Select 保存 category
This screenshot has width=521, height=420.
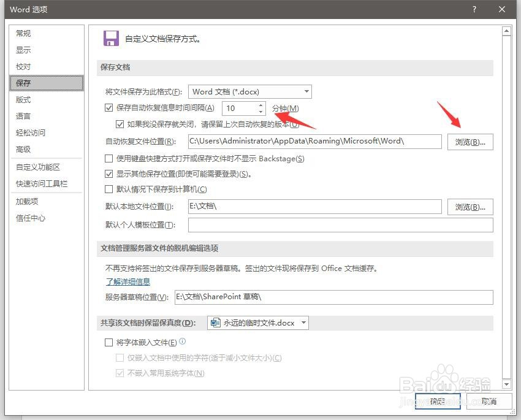[47, 83]
